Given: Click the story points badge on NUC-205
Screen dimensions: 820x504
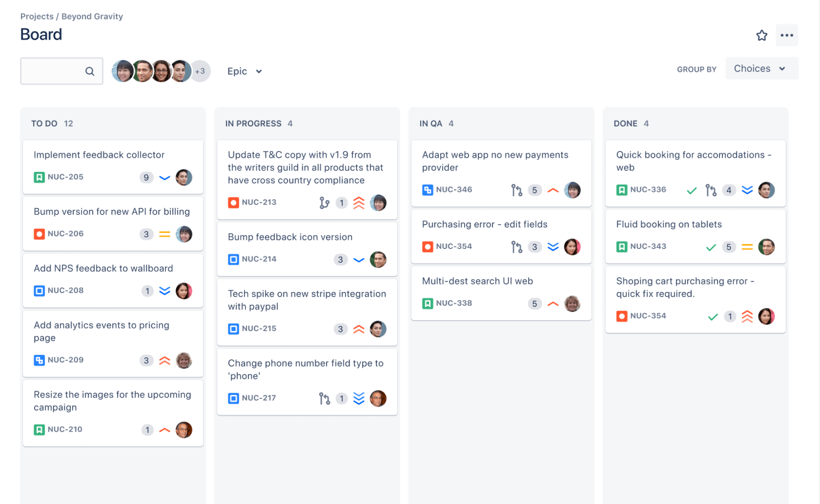Looking at the screenshot, I should pyautogui.click(x=146, y=177).
